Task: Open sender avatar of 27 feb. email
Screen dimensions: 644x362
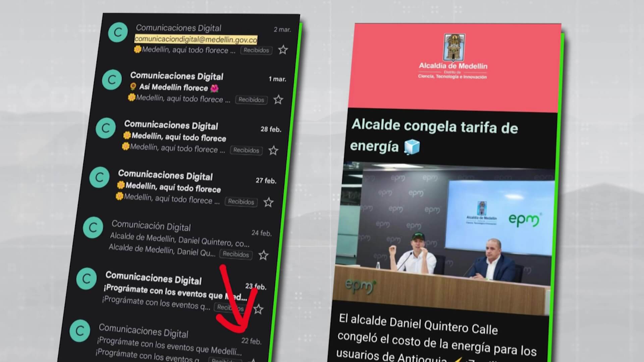Action: click(x=99, y=177)
